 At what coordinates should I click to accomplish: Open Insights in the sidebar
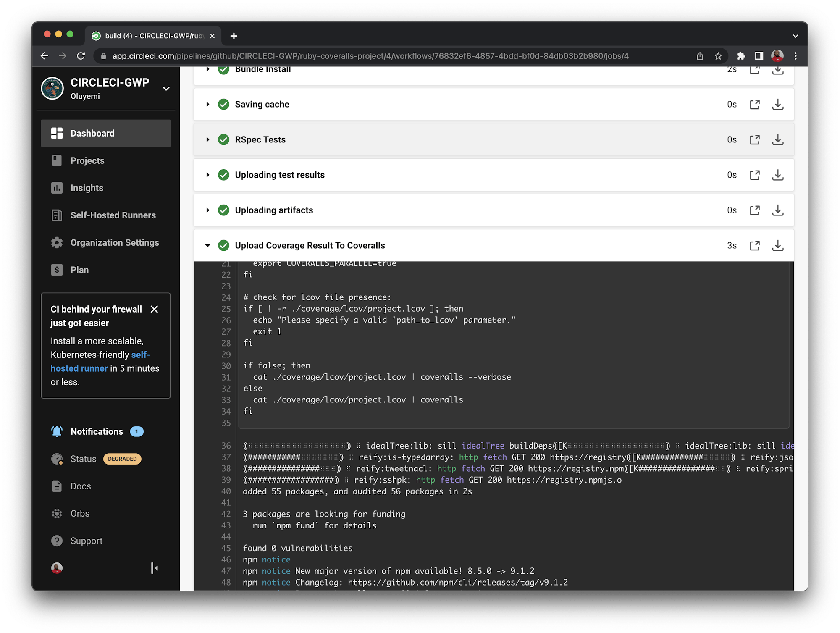tap(87, 188)
